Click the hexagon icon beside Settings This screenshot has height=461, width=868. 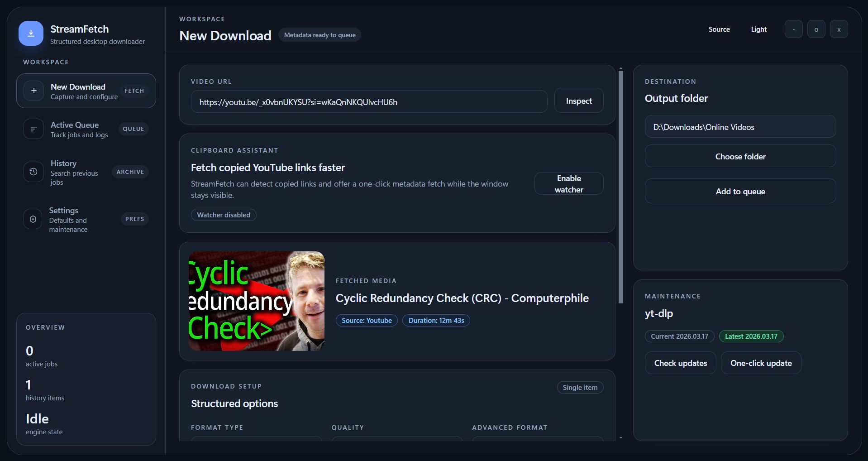click(x=33, y=219)
